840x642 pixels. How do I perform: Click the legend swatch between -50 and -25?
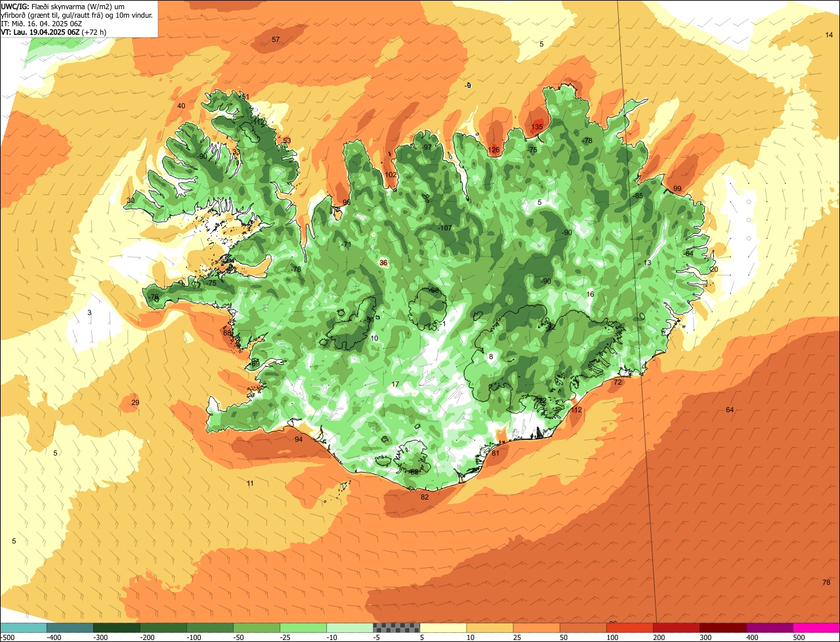click(257, 628)
